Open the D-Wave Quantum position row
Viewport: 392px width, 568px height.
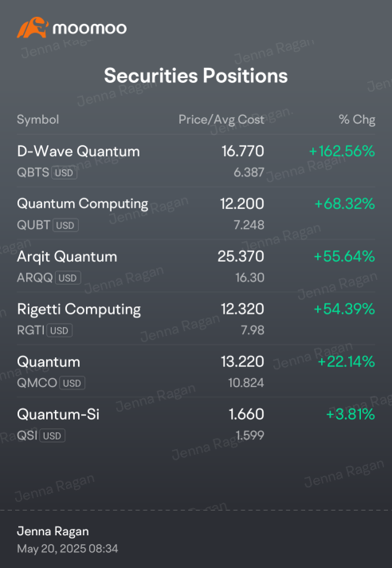pyautogui.click(x=196, y=161)
